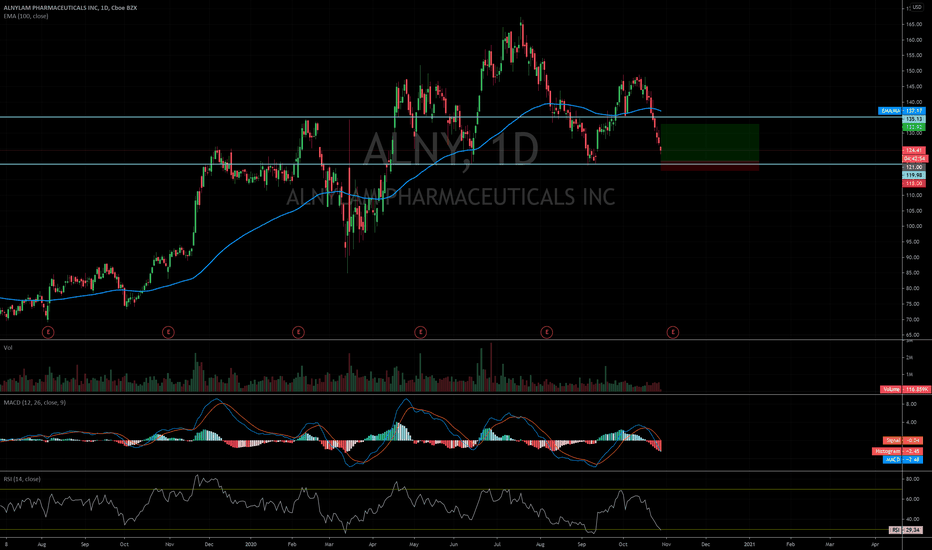This screenshot has width=932, height=550.
Task: Click the RSI 29.34 value label
Action: [x=905, y=530]
